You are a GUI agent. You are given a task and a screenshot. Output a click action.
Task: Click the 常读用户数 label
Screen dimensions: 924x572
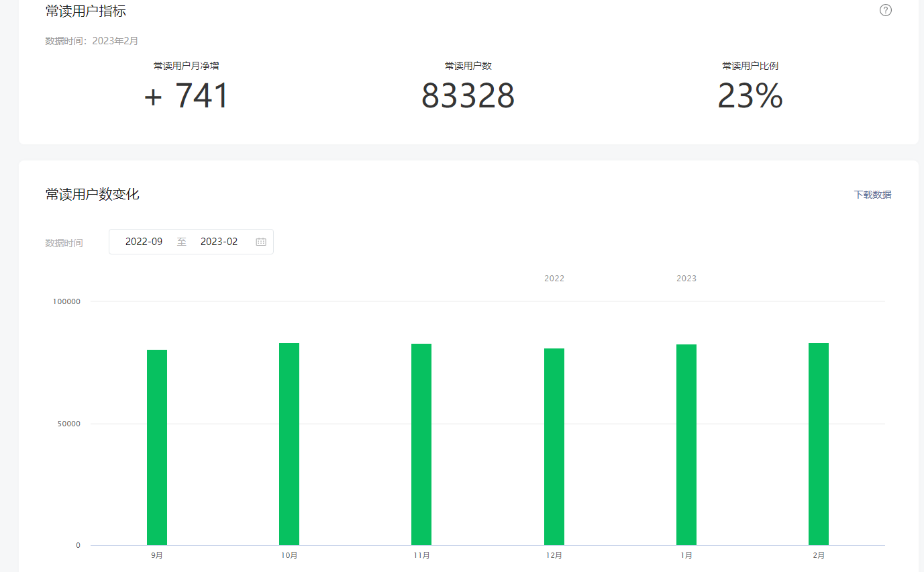tap(468, 66)
